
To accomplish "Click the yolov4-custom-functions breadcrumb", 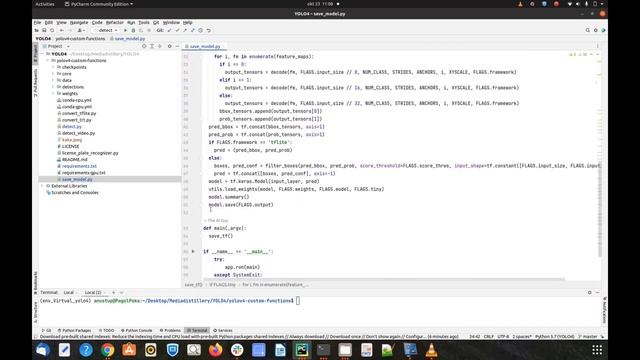I will [80, 38].
